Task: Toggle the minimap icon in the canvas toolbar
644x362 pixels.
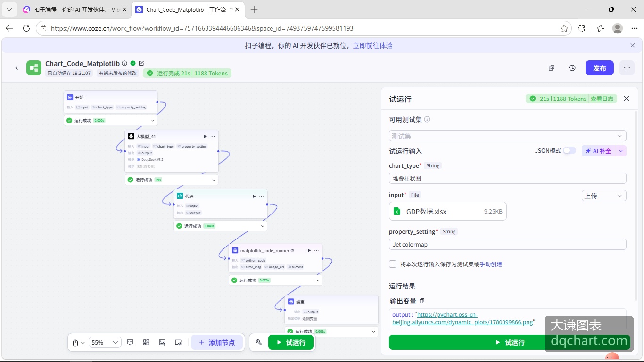Action: point(178,342)
